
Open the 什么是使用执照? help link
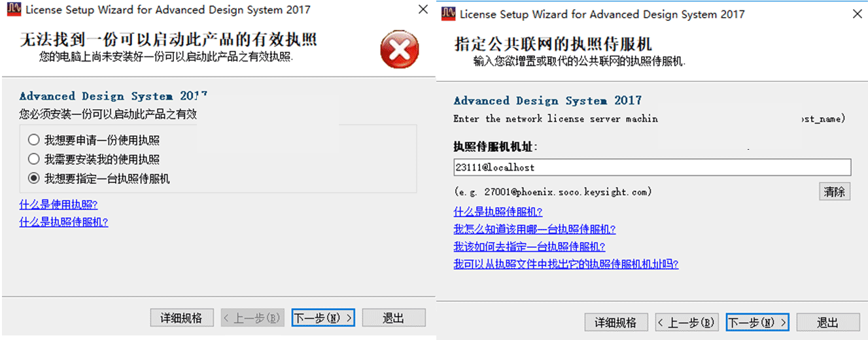point(58,205)
